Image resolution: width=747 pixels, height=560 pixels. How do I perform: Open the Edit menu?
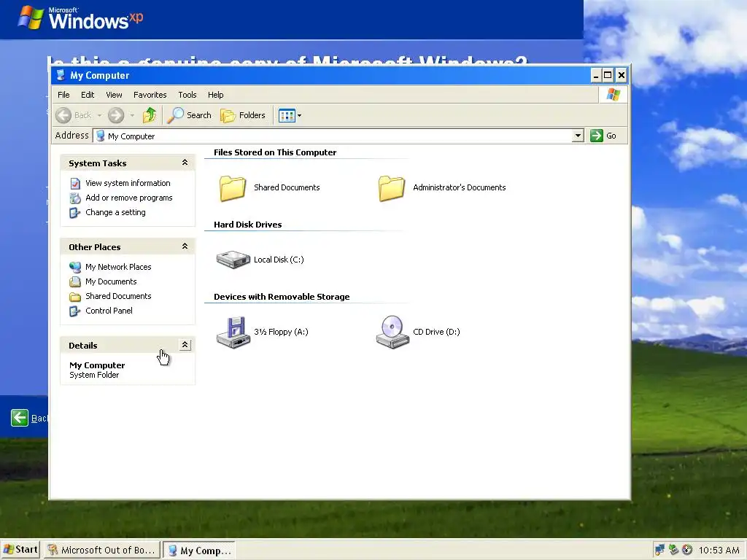pyautogui.click(x=88, y=95)
